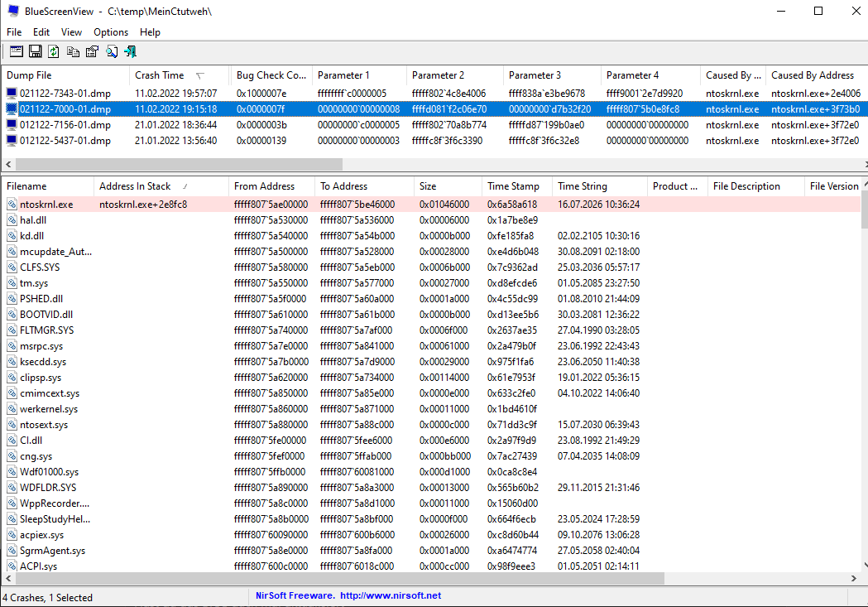Click the BlueScreenView title bar app icon
Viewport: 868px width, 607px height.
13,11
